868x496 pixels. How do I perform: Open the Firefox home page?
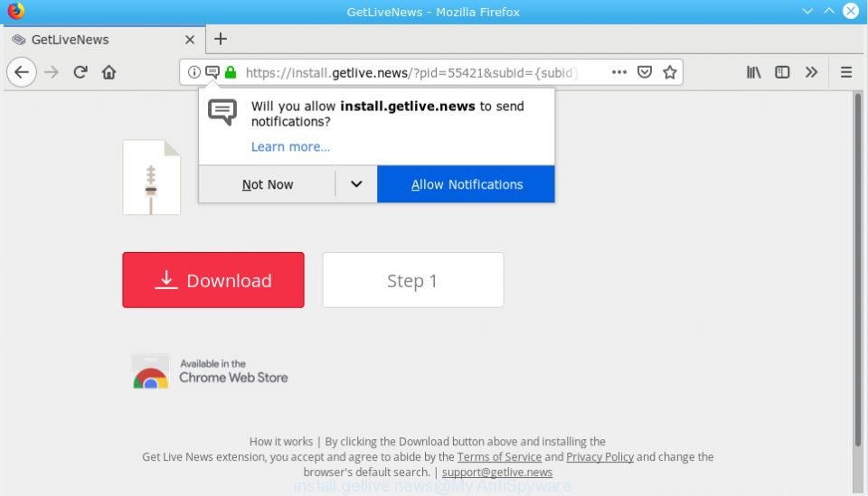click(109, 72)
